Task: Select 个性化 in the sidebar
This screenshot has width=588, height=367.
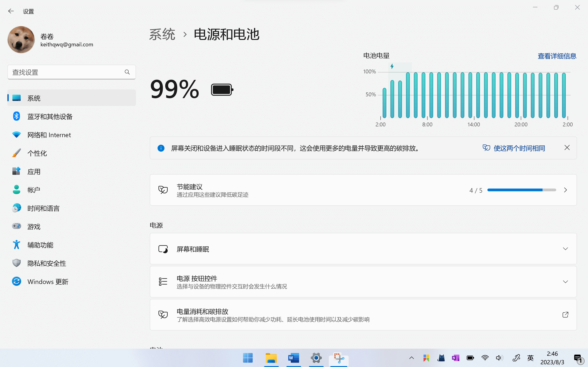Action: point(37,153)
